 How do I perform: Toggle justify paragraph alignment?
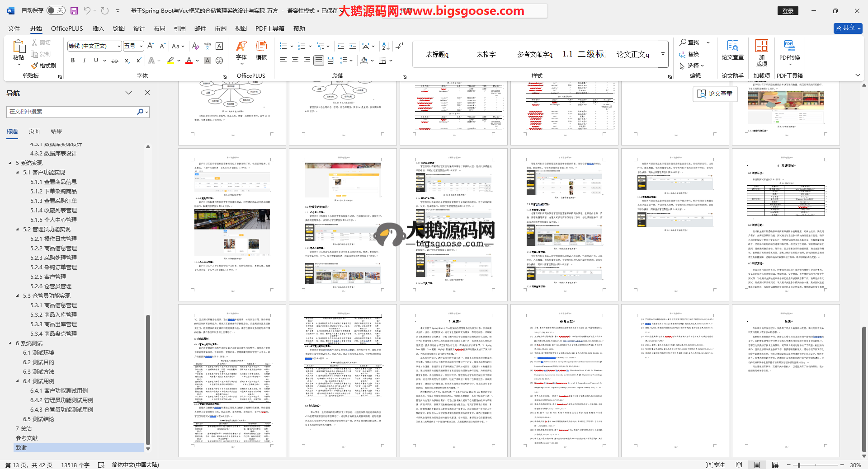click(319, 61)
